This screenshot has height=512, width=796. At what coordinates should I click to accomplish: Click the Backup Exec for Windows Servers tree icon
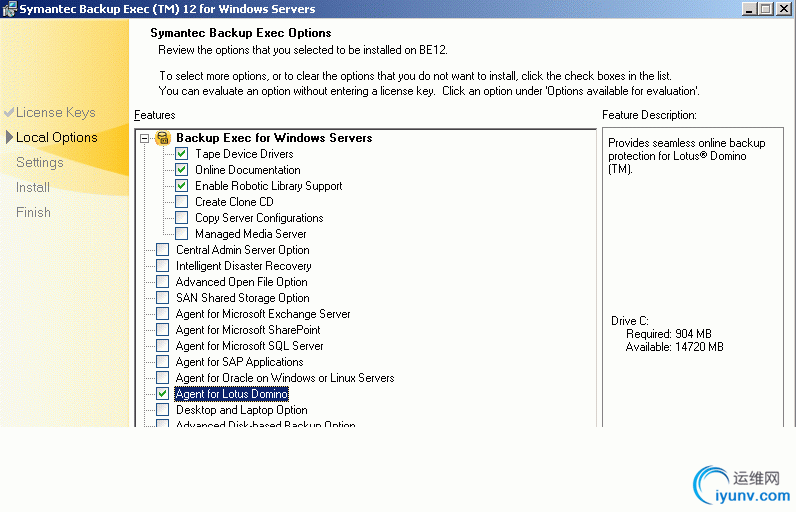click(163, 138)
